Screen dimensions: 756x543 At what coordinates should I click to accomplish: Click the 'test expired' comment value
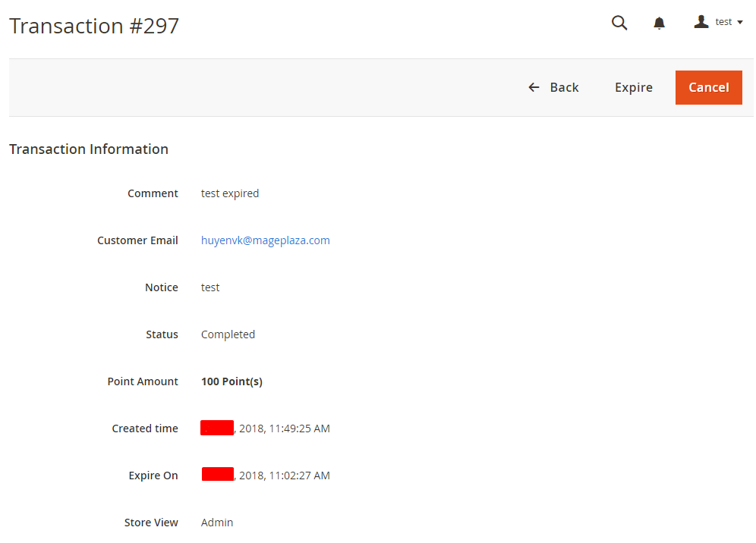[x=229, y=193]
